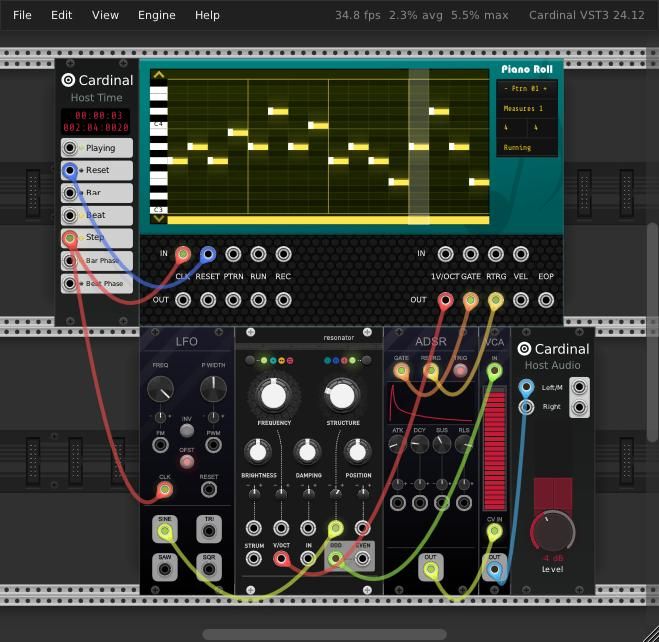Click the Step output jack on Host Time

[x=70, y=238]
